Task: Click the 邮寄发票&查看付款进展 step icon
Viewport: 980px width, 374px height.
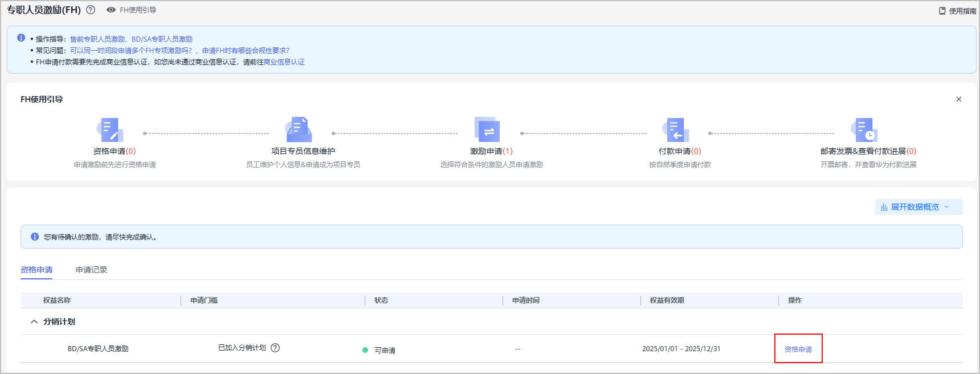Action: [x=864, y=130]
